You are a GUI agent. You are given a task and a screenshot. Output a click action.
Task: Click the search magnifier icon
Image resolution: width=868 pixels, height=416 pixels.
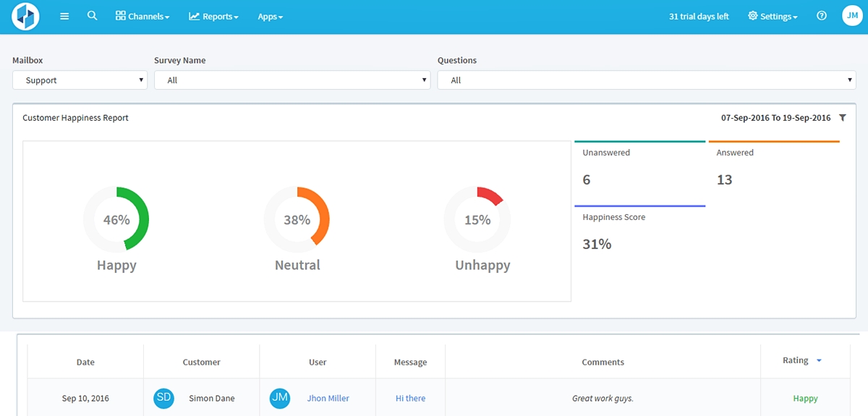pyautogui.click(x=92, y=15)
